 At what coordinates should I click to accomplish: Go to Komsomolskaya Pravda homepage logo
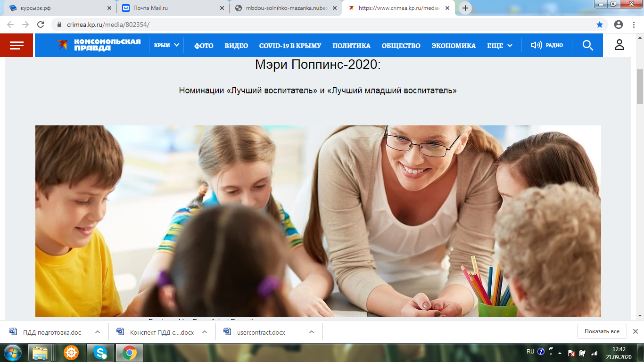click(x=99, y=45)
